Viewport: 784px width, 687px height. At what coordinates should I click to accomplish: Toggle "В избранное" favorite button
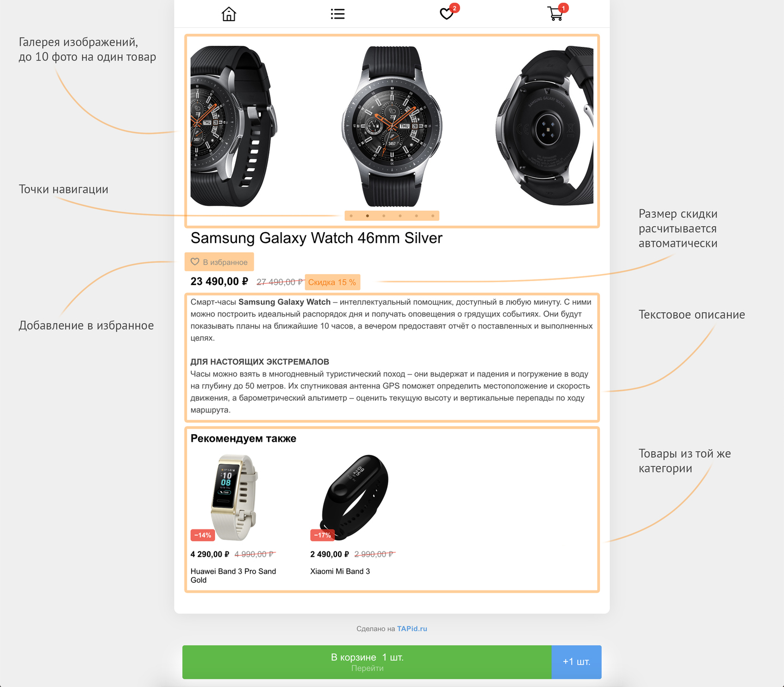point(219,262)
